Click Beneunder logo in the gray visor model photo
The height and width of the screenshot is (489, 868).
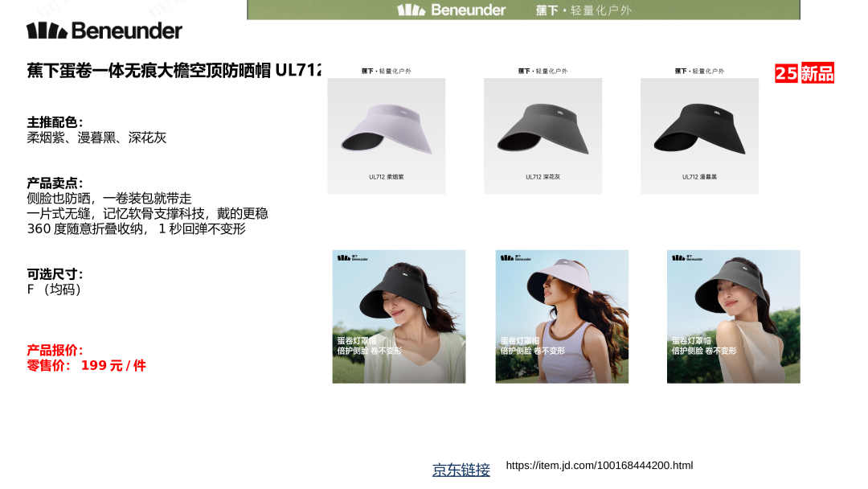click(x=687, y=257)
